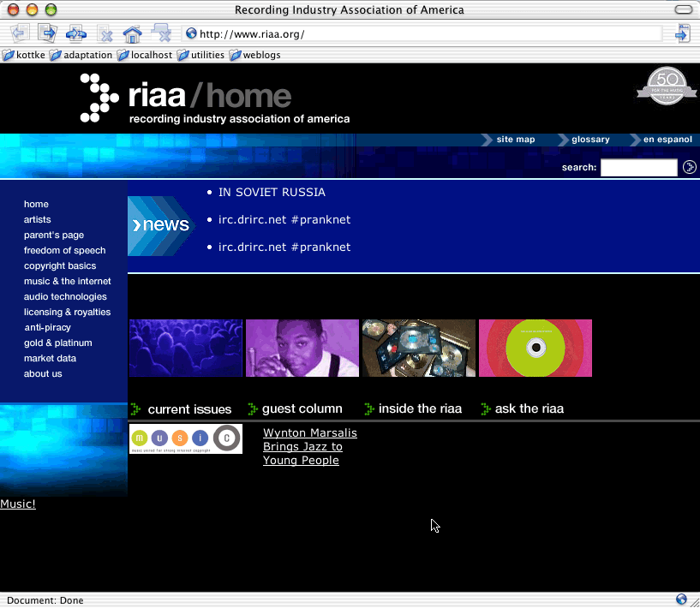Navigate to freedom of speech page
This screenshot has height=608, width=700.
[x=64, y=250]
